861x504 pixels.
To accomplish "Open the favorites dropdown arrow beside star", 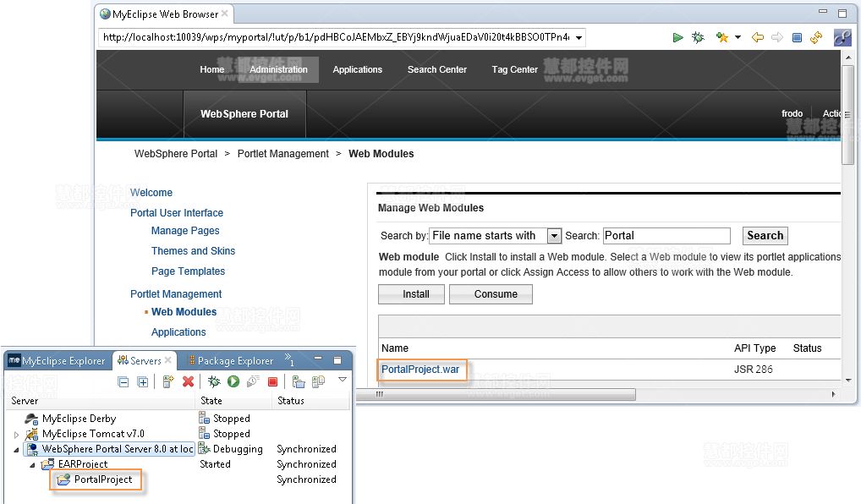I will pos(738,37).
